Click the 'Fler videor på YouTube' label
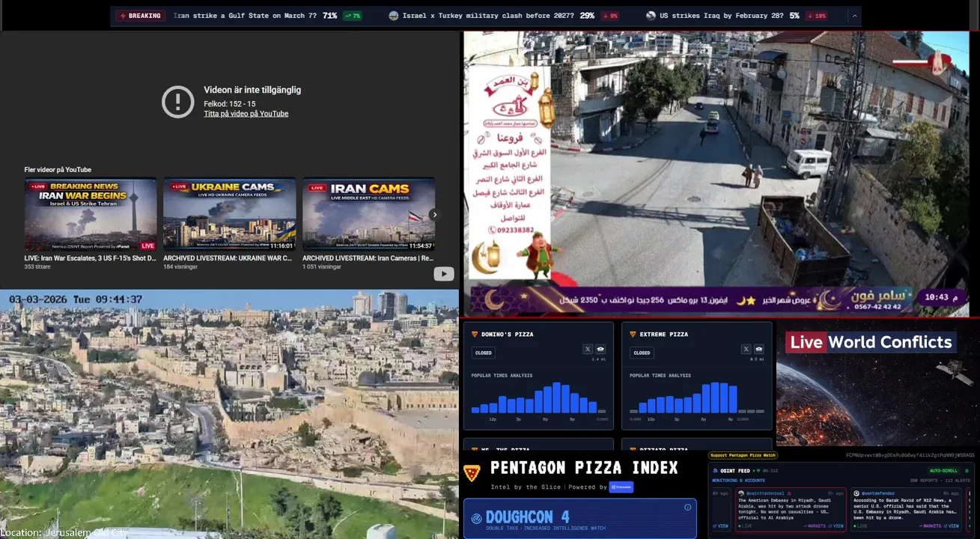This screenshot has width=980, height=539. [x=58, y=170]
